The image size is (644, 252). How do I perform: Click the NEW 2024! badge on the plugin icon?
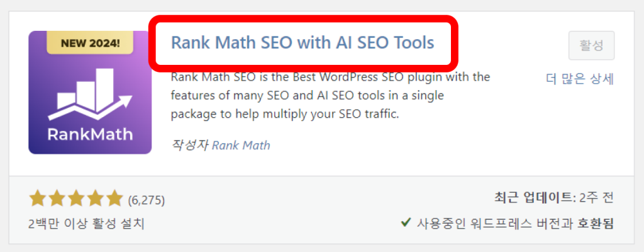[x=90, y=43]
